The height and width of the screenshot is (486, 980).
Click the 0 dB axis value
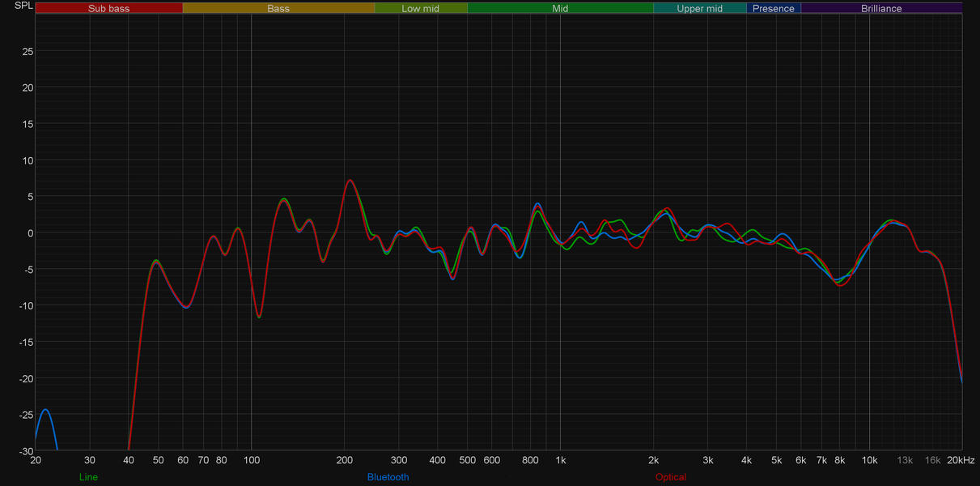[30, 233]
